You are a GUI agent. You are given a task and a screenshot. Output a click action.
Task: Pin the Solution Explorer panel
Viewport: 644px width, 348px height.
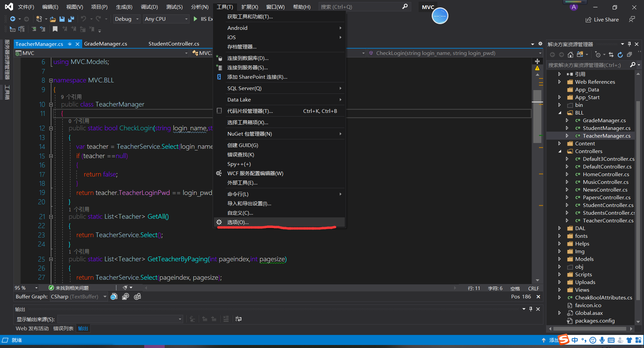point(630,44)
